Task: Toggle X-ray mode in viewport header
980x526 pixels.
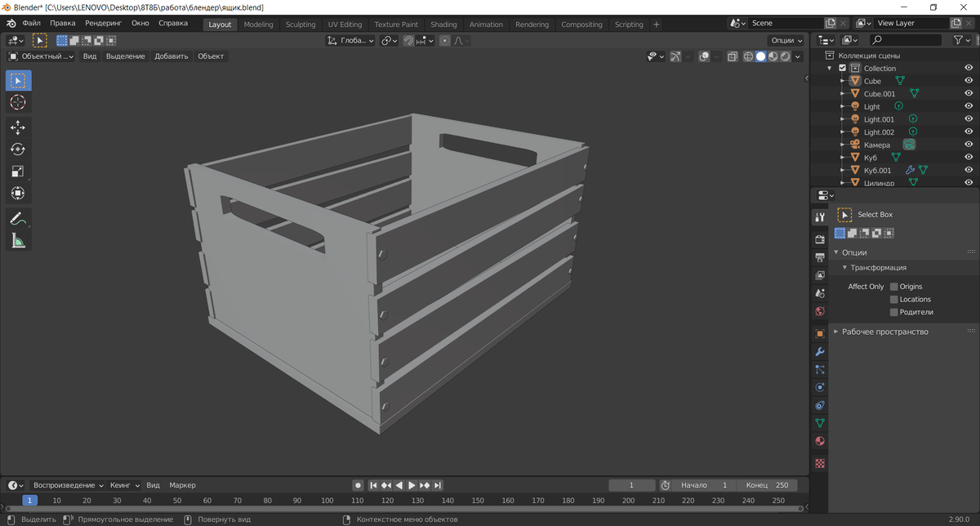Action: (x=732, y=56)
